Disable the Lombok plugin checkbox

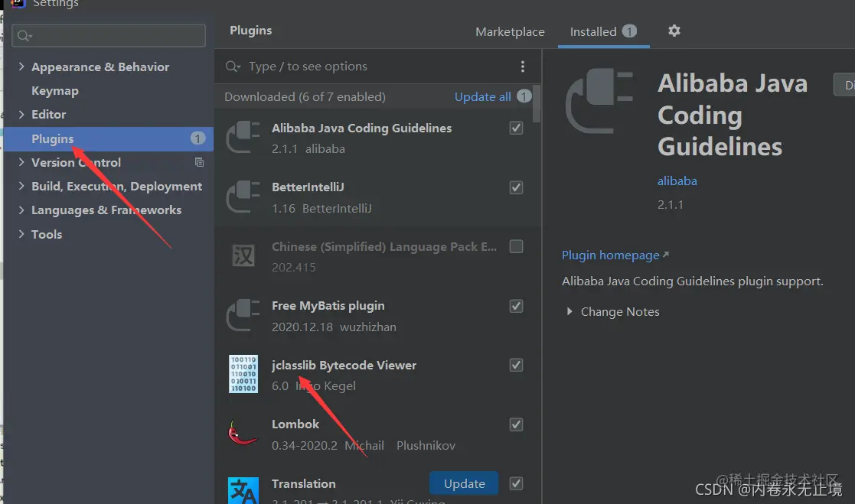tap(516, 424)
